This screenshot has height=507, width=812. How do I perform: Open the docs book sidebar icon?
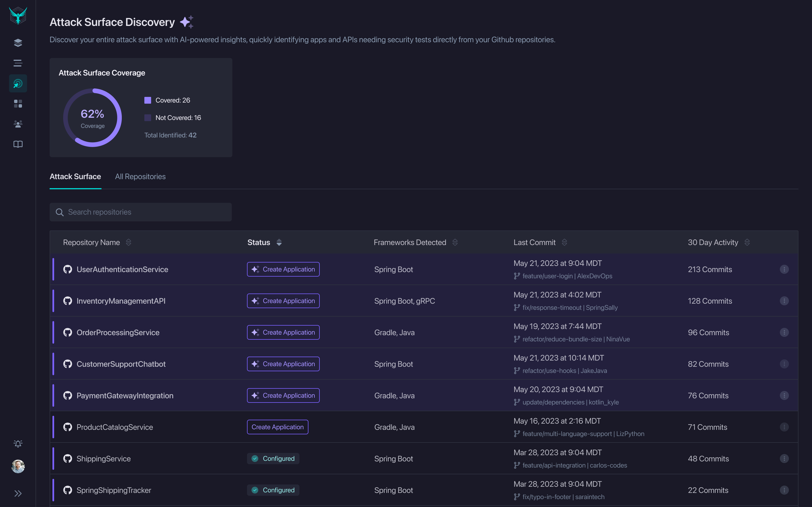pyautogui.click(x=18, y=144)
